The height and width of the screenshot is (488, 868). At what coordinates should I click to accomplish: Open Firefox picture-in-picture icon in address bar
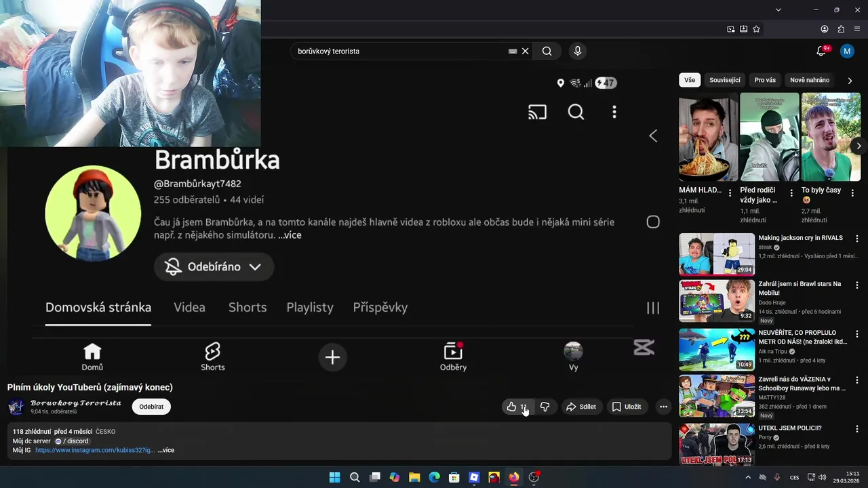(x=731, y=29)
